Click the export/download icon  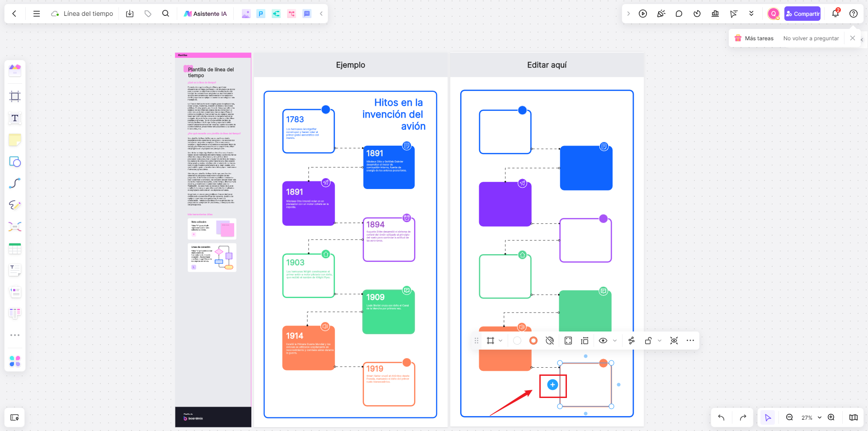pos(130,14)
